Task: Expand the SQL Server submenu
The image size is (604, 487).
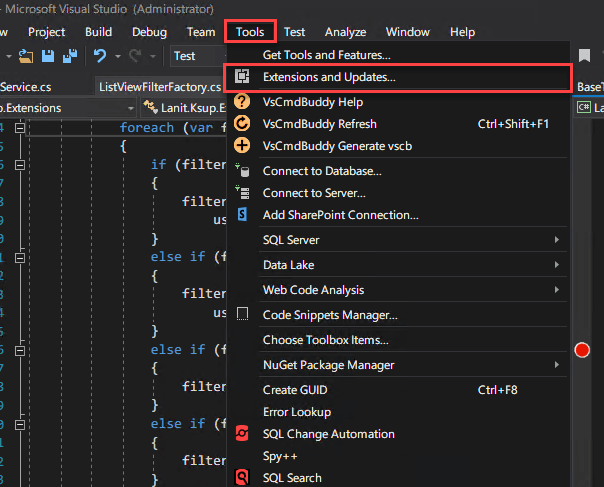Action: [x=557, y=240]
